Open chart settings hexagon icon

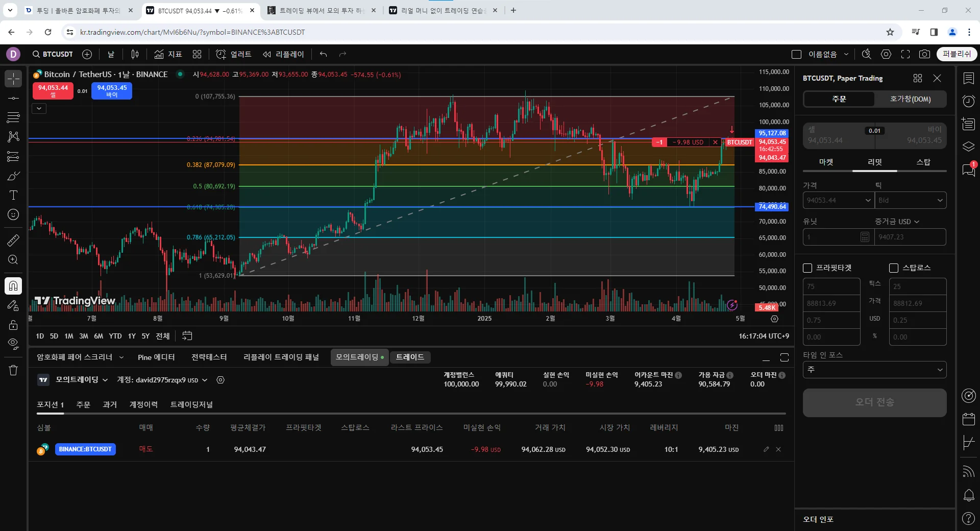[x=886, y=54]
